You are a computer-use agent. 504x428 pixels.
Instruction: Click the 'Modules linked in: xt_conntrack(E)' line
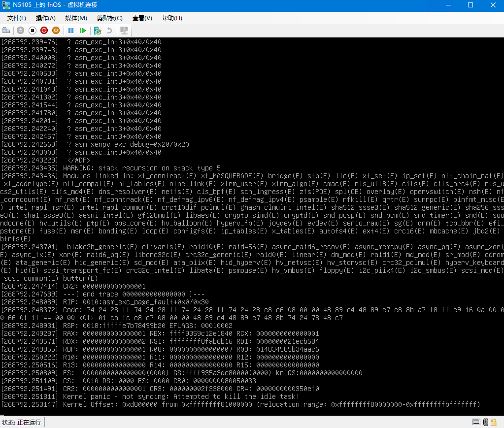point(252,176)
